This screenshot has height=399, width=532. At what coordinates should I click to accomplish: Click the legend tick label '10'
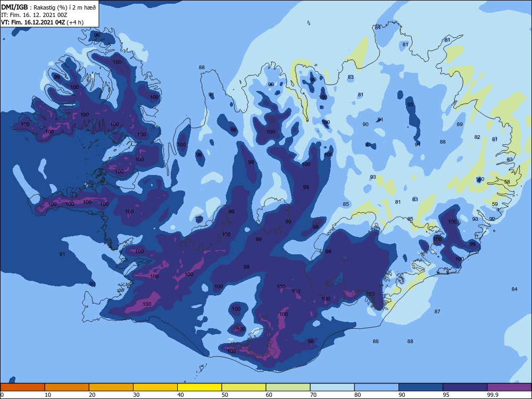[x=48, y=395]
